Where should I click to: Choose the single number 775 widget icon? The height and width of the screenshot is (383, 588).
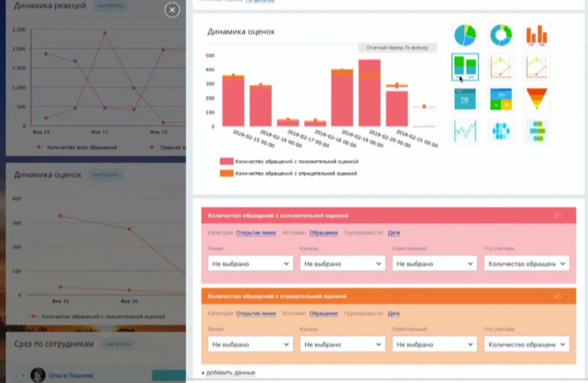click(x=465, y=99)
